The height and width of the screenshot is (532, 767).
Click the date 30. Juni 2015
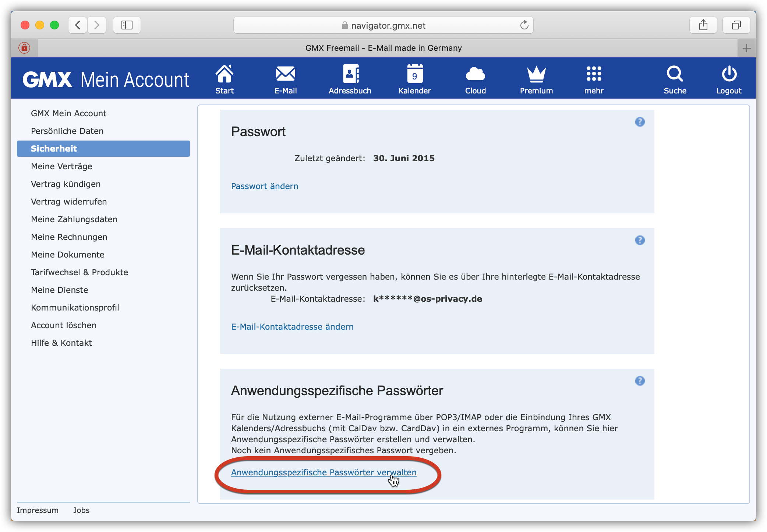click(404, 158)
